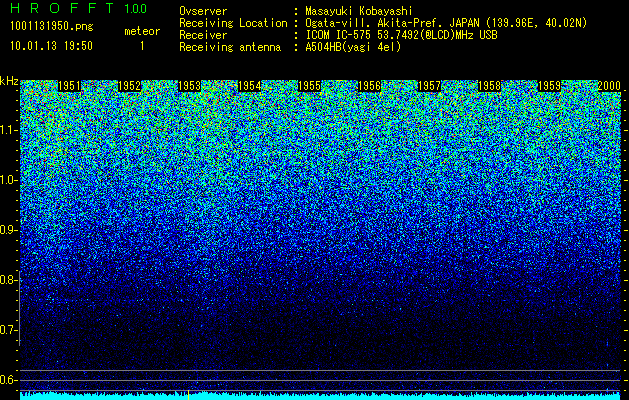
Task: Click the kHz axis unit label
Action: 9,81
